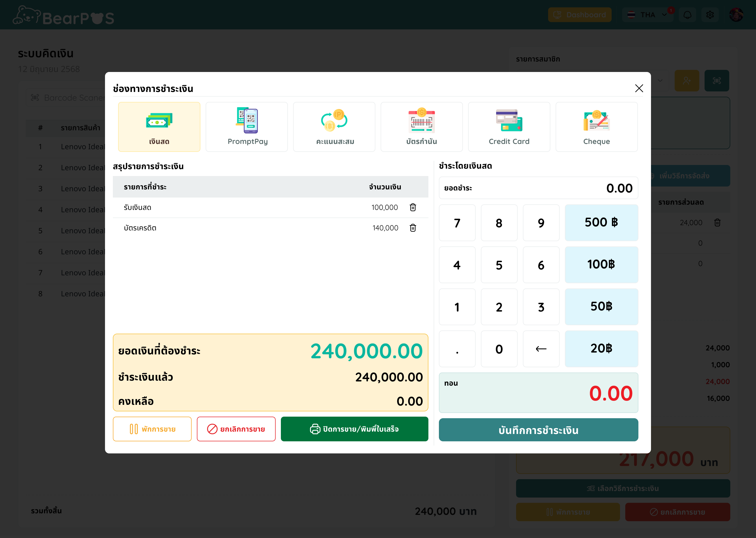Delete the 24,000 discount entry
The image size is (756, 538).
coord(717,223)
